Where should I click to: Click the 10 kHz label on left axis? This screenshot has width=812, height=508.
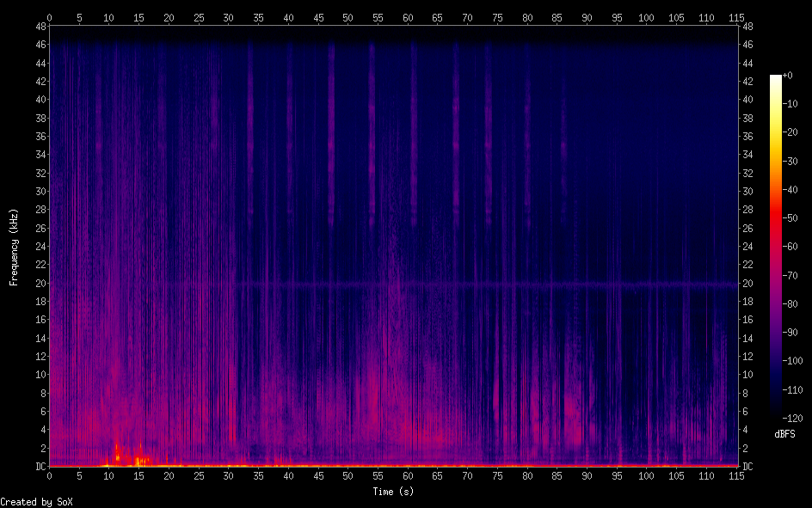click(x=38, y=375)
